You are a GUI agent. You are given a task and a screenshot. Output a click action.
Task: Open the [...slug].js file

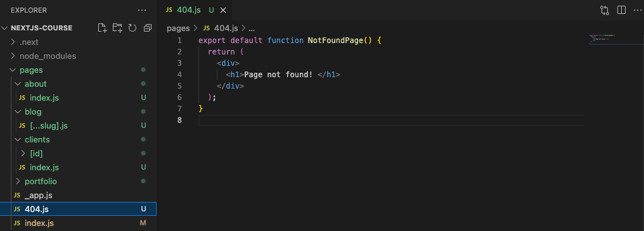(x=49, y=125)
